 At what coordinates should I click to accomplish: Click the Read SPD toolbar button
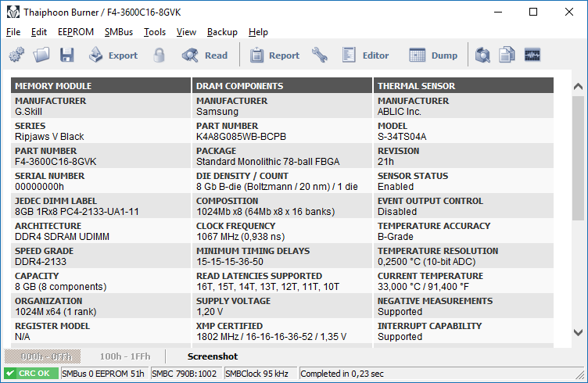(x=205, y=55)
